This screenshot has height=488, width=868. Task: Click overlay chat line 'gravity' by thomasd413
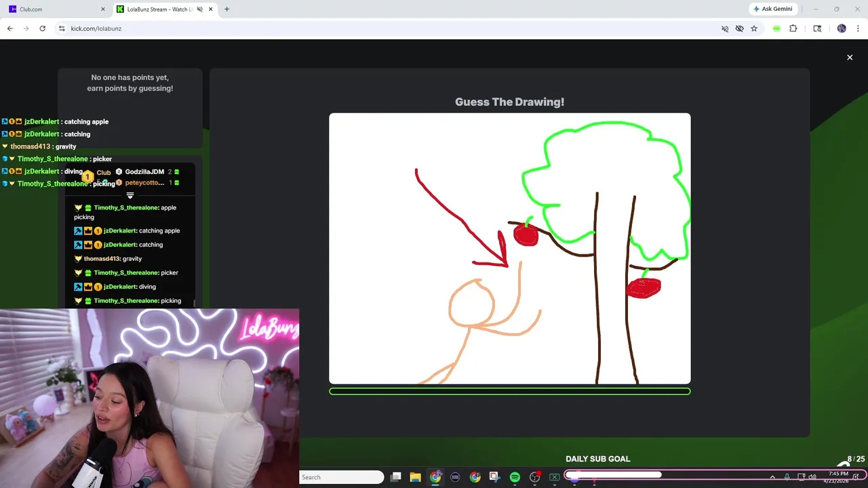click(39, 146)
